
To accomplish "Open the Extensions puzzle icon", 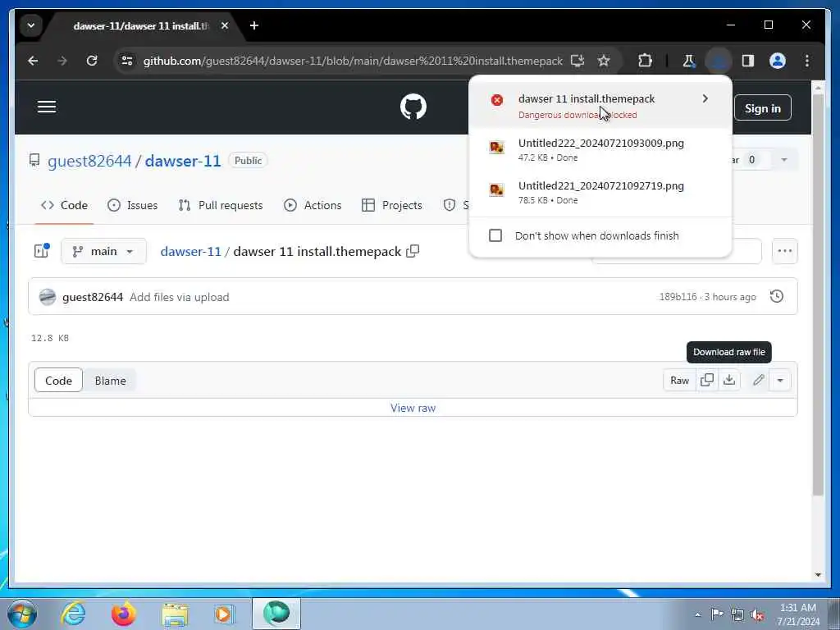I will [645, 61].
